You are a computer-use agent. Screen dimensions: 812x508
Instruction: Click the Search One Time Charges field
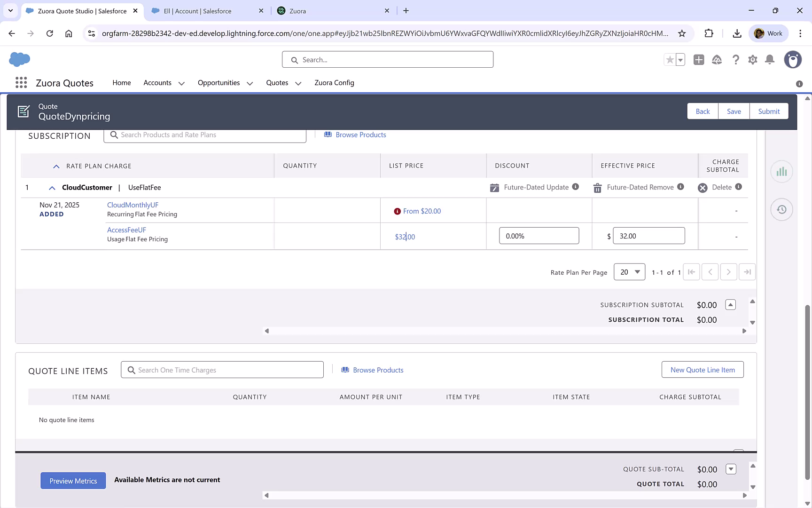(222, 370)
